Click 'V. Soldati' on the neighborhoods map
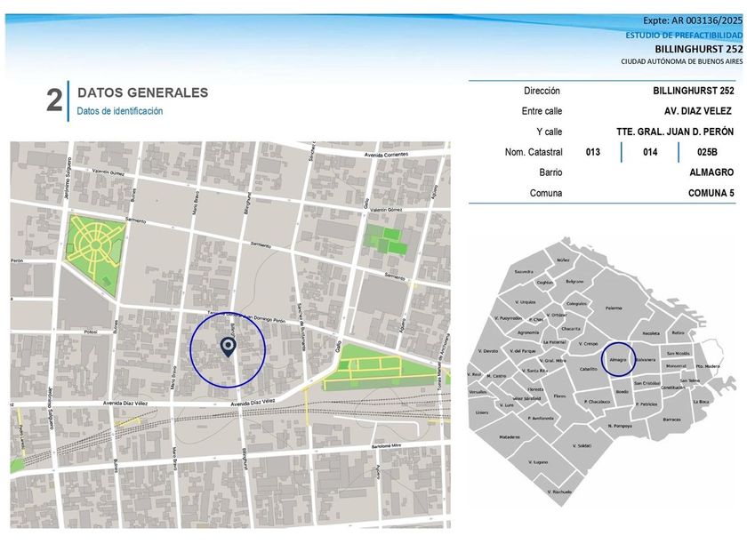Screen dimensions: 747x560 pyautogui.click(x=582, y=445)
